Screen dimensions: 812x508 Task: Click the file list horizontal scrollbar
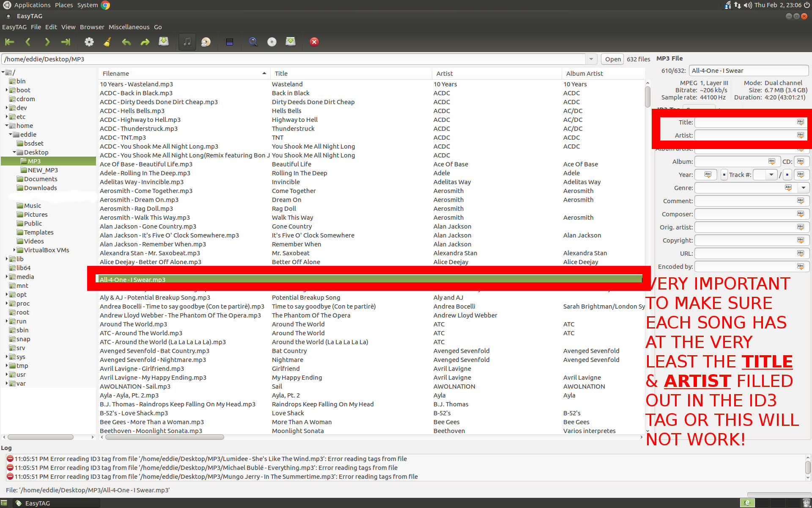click(165, 437)
